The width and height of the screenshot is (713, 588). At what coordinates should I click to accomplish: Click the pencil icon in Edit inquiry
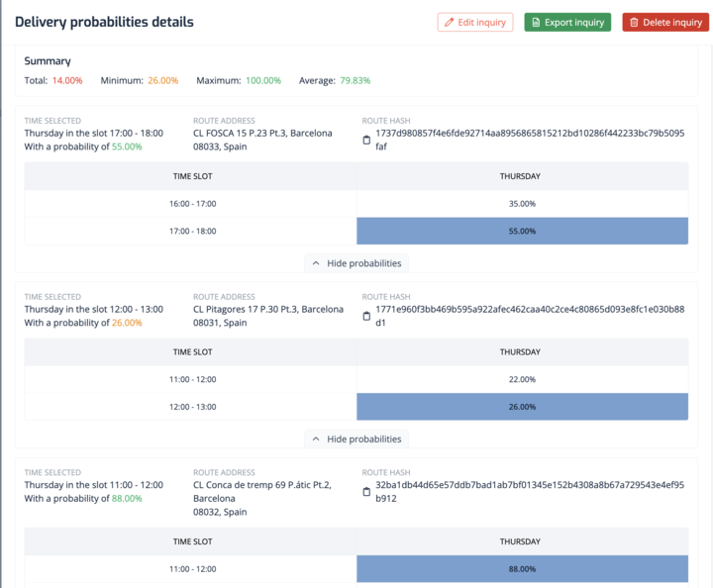tap(450, 22)
